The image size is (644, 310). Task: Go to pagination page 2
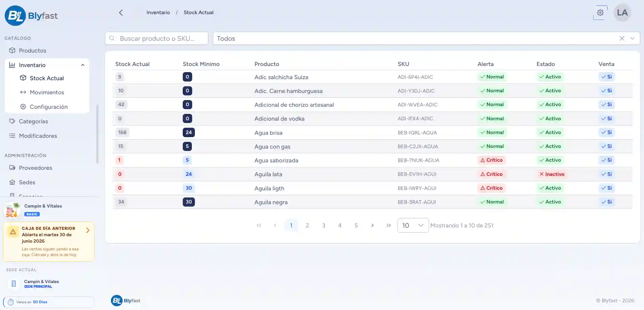point(307,225)
